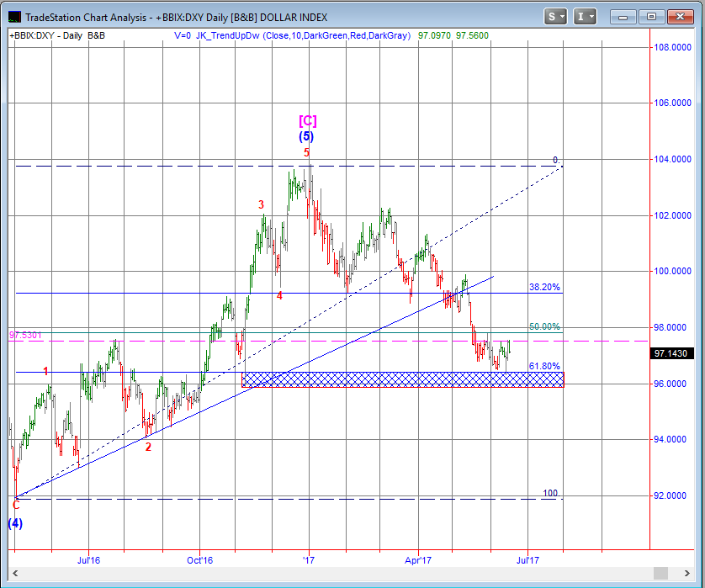The height and width of the screenshot is (588, 705).
Task: Maximize the Chart Analysis window
Action: 650,16
